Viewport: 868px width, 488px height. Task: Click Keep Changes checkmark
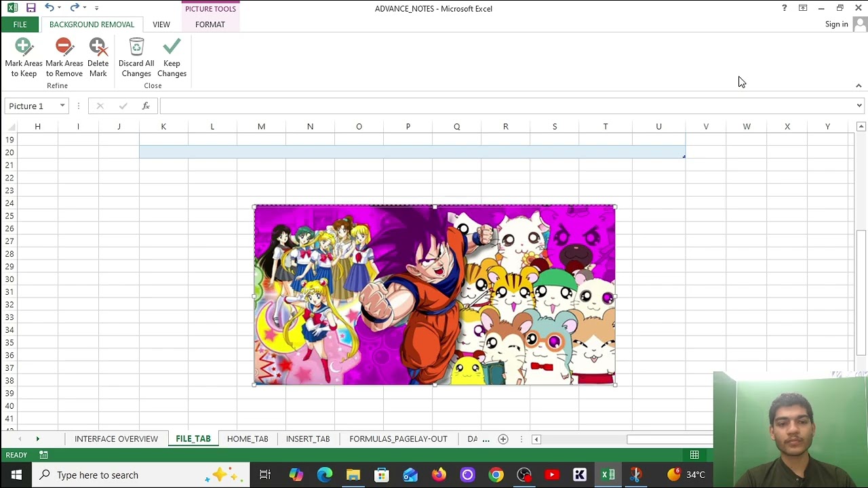click(x=172, y=58)
